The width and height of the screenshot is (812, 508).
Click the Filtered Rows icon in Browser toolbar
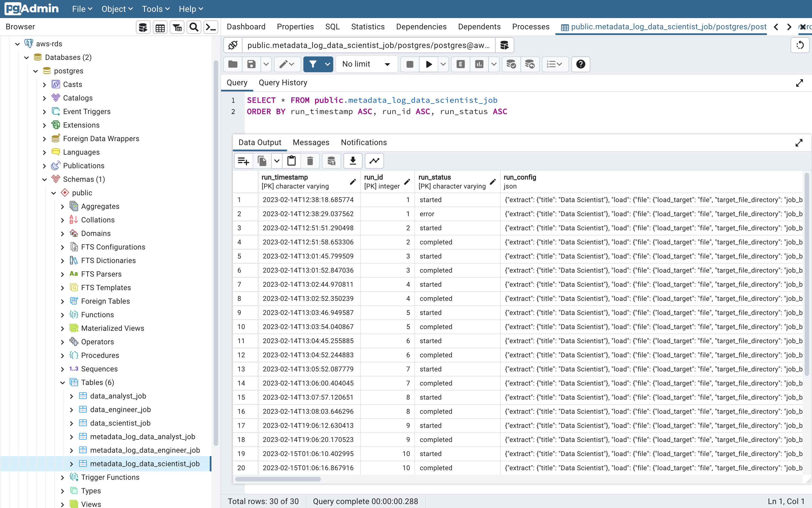click(177, 27)
